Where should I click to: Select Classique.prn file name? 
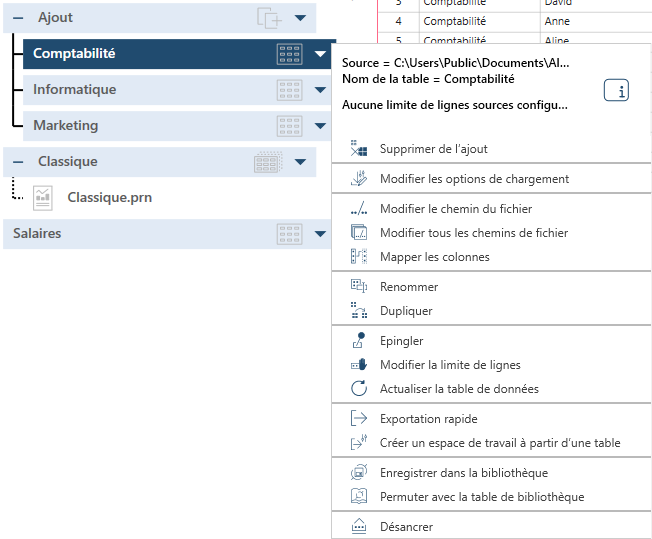point(110,198)
